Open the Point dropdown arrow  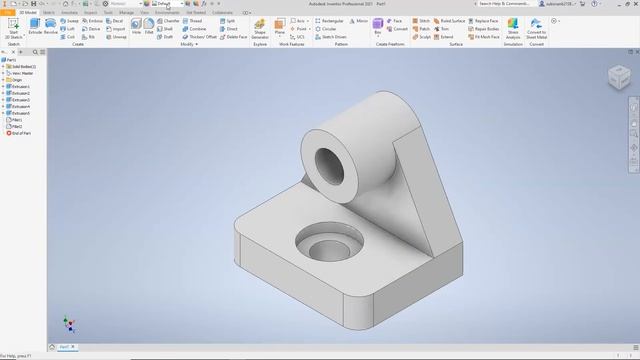point(310,29)
